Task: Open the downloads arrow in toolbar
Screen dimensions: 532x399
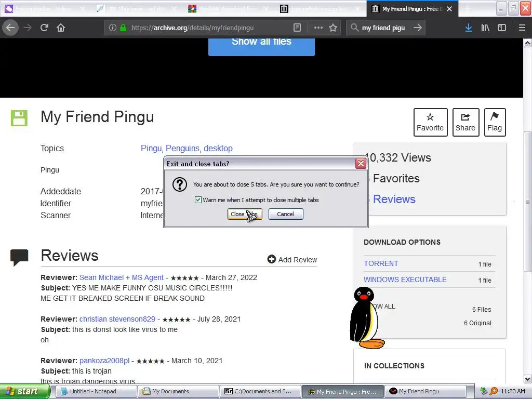Action: 469,28
